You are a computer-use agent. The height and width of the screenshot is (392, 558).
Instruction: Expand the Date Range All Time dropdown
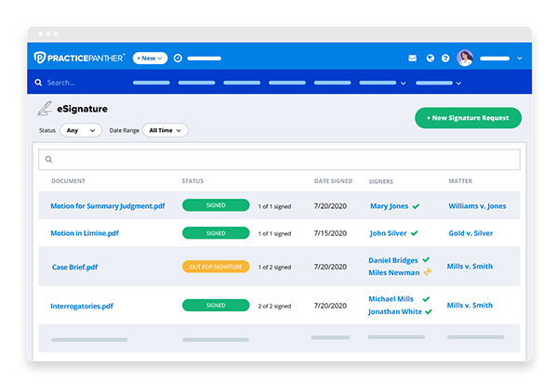pyautogui.click(x=166, y=130)
